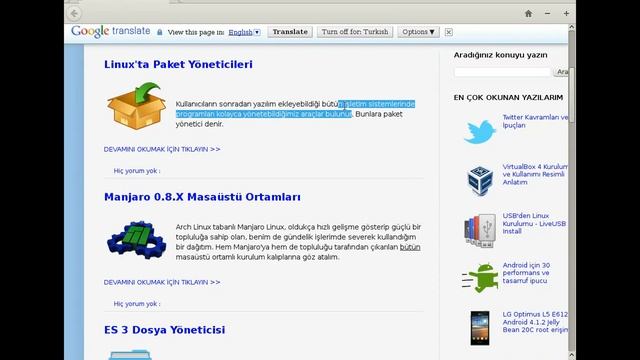640x360 pixels.
Task: Open the browser home page icon
Action: [x=528, y=13]
